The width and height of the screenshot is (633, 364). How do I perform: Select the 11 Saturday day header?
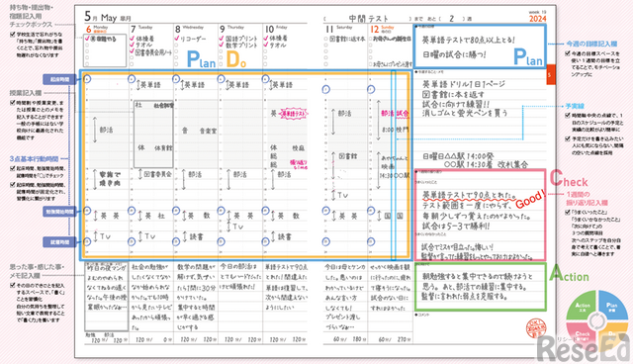(339, 29)
